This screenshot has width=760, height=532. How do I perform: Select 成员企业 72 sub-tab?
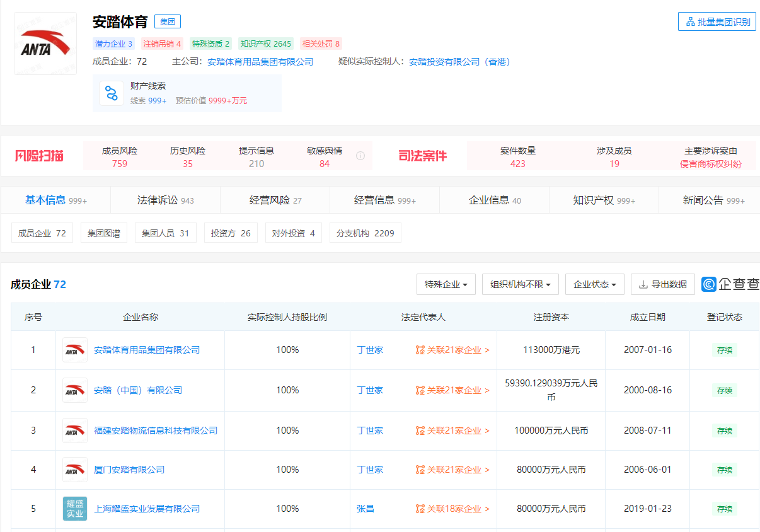pyautogui.click(x=42, y=233)
